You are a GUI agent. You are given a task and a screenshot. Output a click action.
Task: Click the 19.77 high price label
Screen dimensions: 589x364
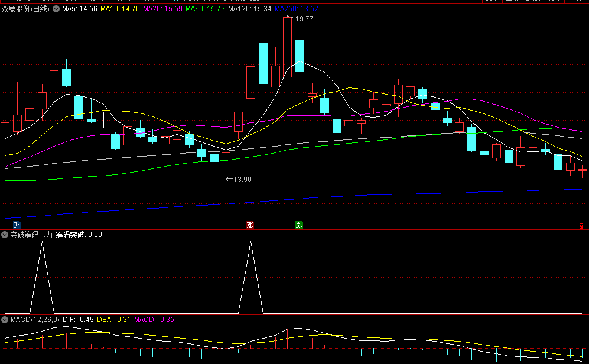[304, 19]
